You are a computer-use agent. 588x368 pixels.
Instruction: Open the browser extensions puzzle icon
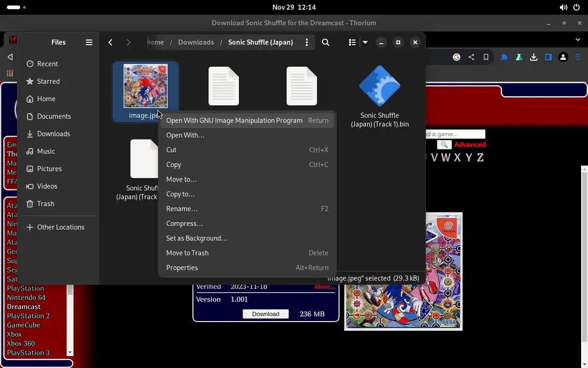(x=504, y=57)
